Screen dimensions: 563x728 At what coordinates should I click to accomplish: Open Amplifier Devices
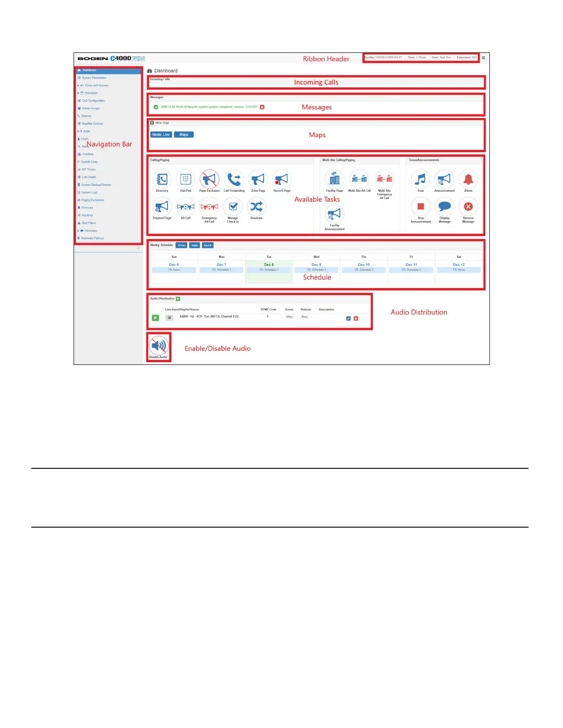(92, 124)
